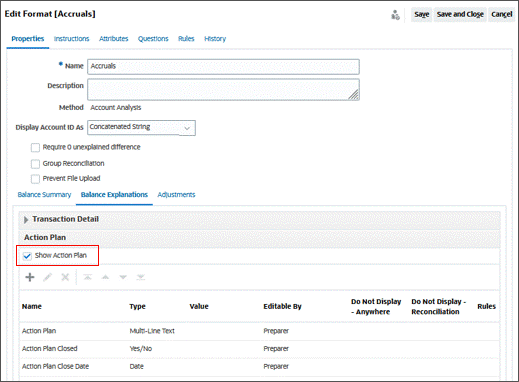Image resolution: width=519 pixels, height=382 pixels.
Task: Click the user access icon beside Save
Action: (395, 15)
